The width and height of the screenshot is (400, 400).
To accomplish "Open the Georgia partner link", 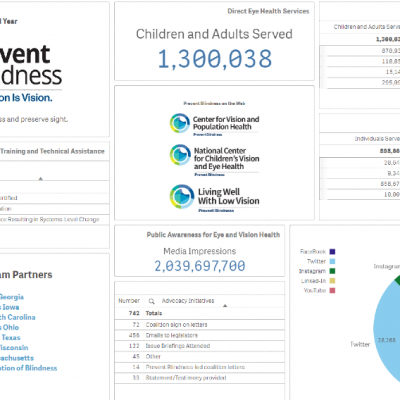I will (x=12, y=297).
